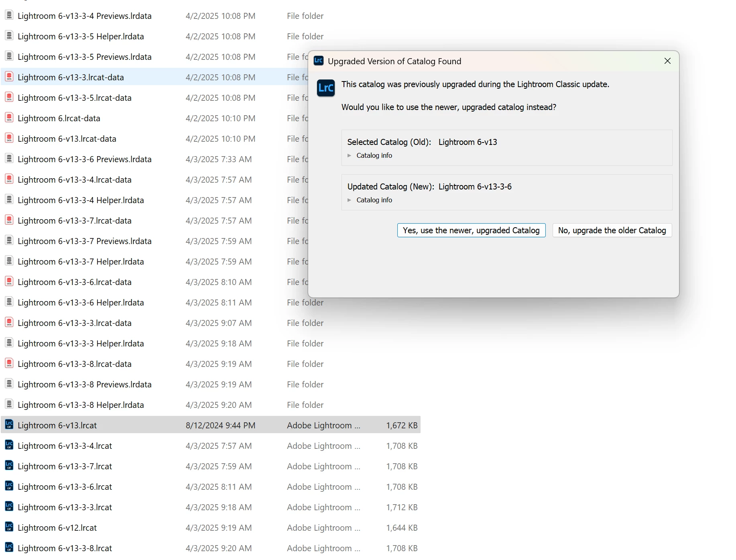Select icon of Lightroom 6-v13.lrcat file
The image size is (736, 560).
tap(9, 425)
